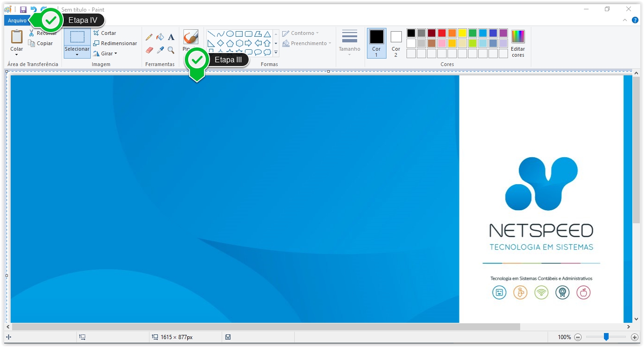This screenshot has width=644, height=347.
Task: Choose the Right arrow shape
Action: 248,43
